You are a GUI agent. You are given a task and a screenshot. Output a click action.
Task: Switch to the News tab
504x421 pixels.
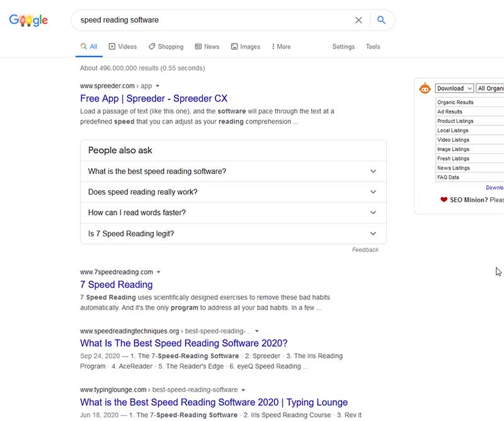207,47
